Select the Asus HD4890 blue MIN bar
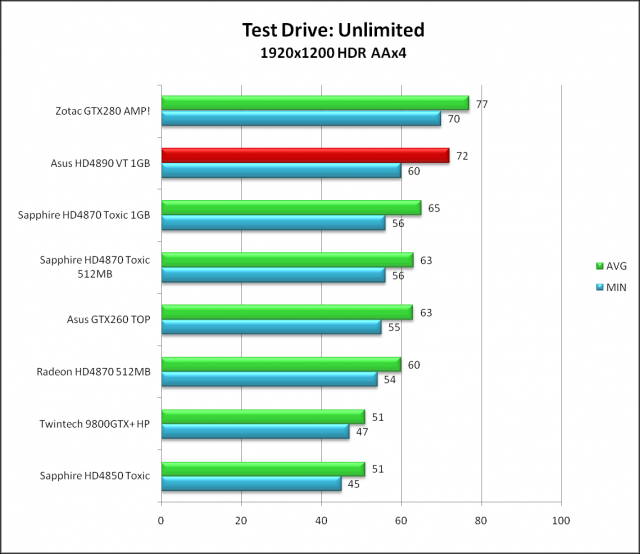640x554 pixels. pos(281,171)
